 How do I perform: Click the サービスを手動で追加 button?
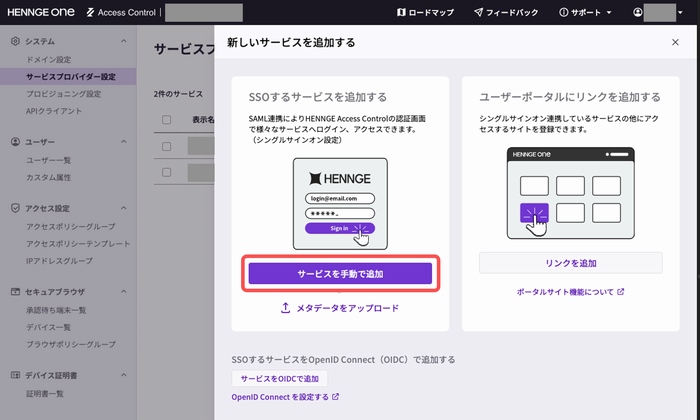pos(340,274)
